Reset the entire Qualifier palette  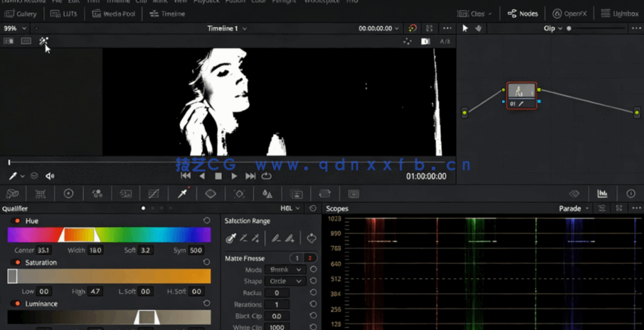[313, 209]
